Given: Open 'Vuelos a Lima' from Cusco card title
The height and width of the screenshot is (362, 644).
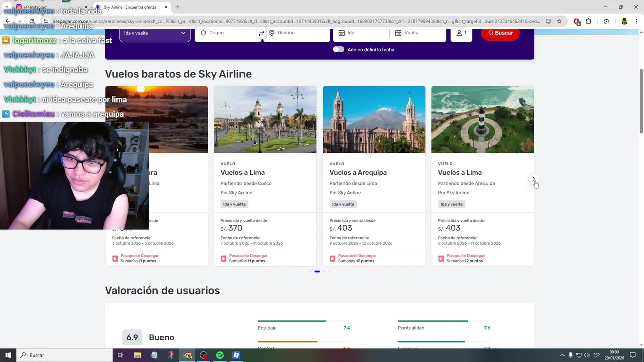Looking at the screenshot, I should pyautogui.click(x=243, y=172).
